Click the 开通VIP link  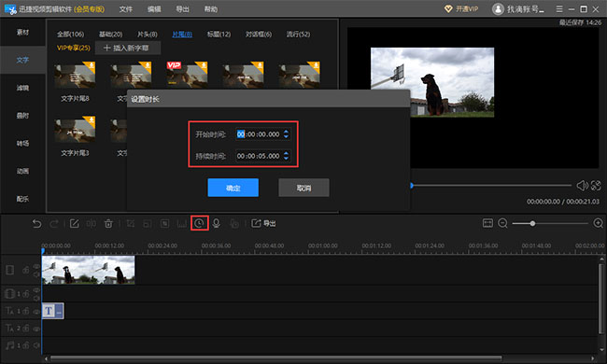[461, 9]
